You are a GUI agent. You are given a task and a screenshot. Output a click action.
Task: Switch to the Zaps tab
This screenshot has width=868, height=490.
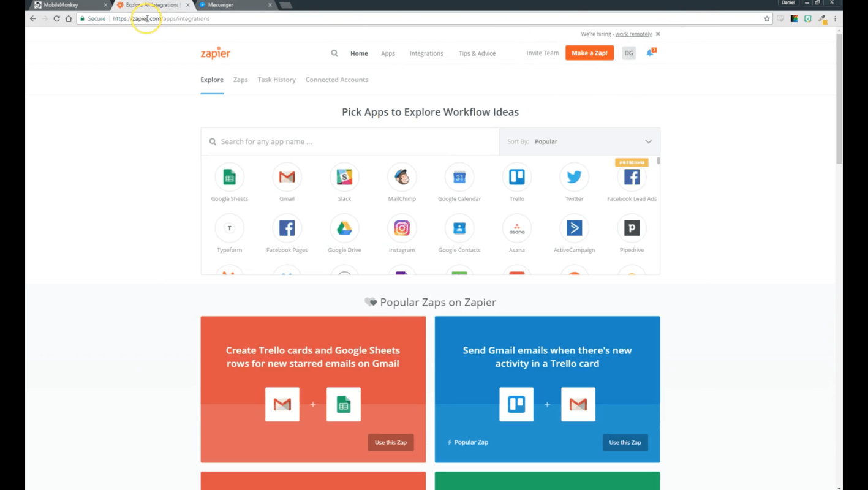(241, 80)
